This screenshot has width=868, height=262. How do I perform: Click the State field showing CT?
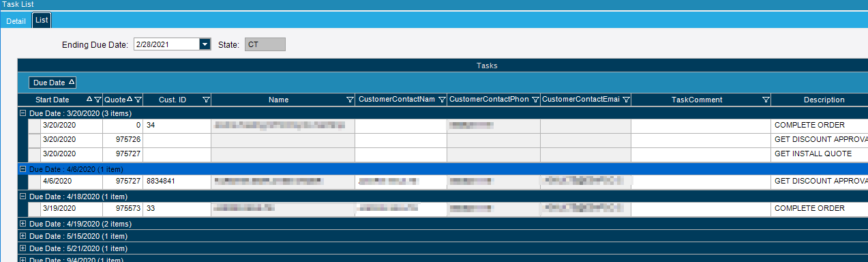pyautogui.click(x=265, y=44)
